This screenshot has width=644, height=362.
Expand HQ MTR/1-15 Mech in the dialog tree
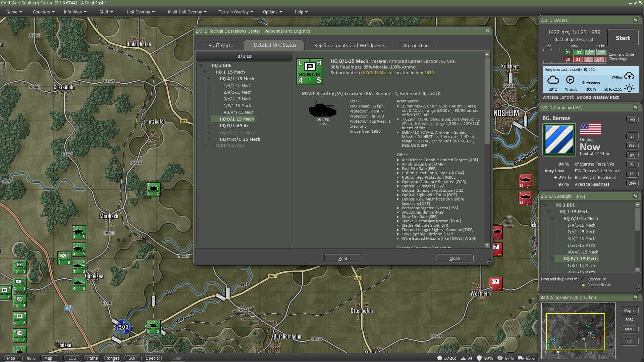point(209,139)
